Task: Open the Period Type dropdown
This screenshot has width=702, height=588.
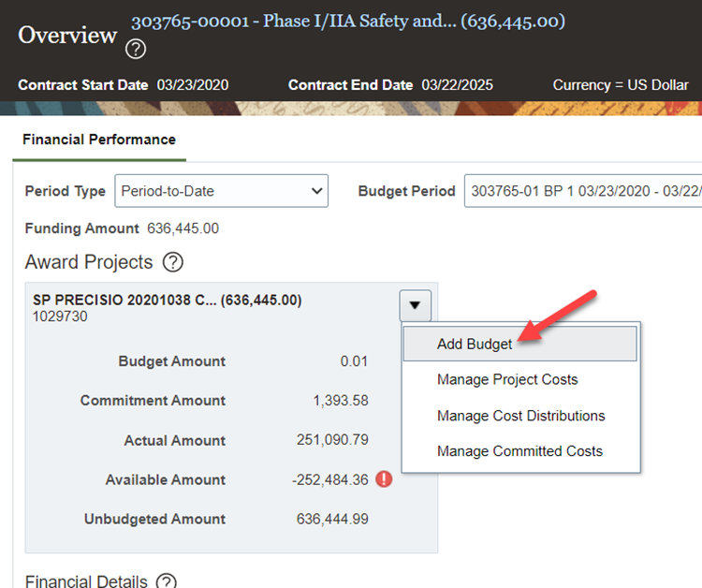Action: click(221, 191)
